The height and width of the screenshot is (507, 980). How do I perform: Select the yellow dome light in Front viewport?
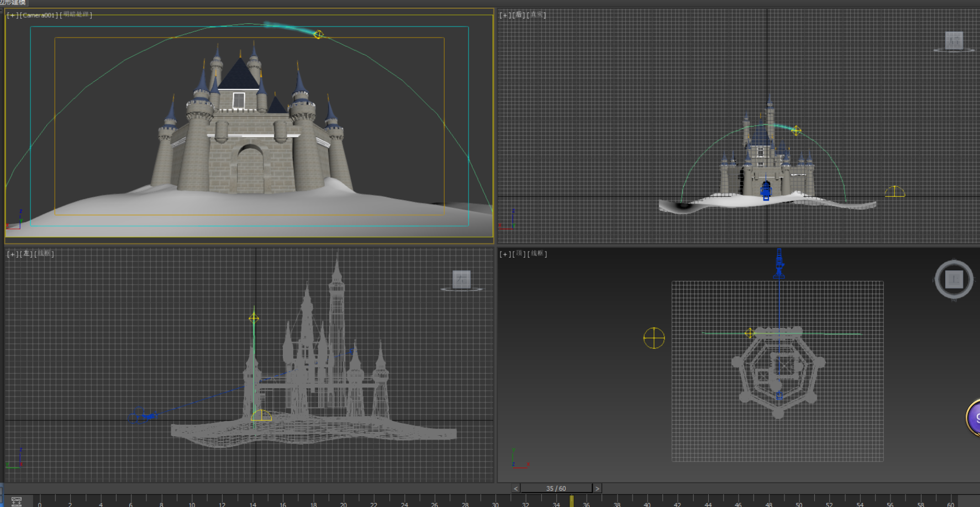coord(895,191)
